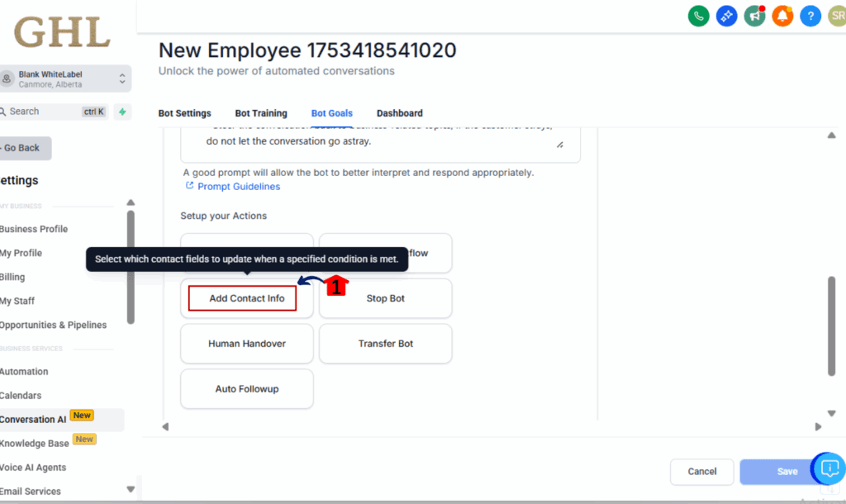Click the settings sidebar scrollbar thumb
This screenshot has width=846, height=504.
(x=131, y=267)
